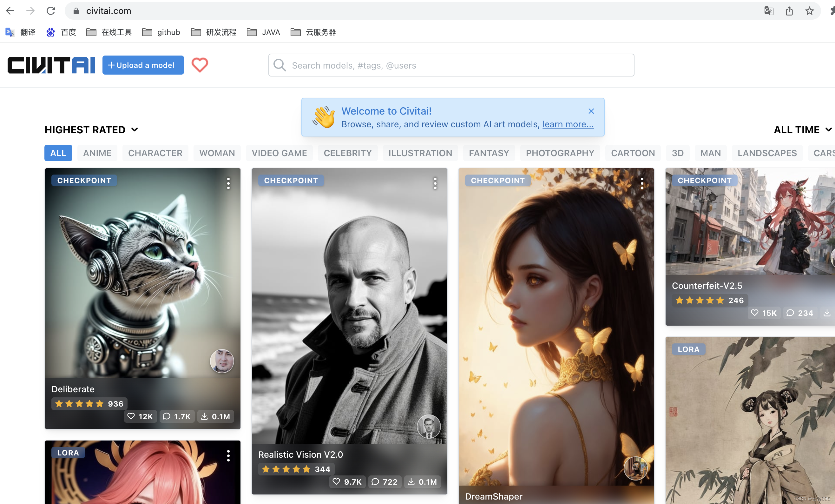Click the search models input field
This screenshot has height=504, width=835.
coord(454,65)
